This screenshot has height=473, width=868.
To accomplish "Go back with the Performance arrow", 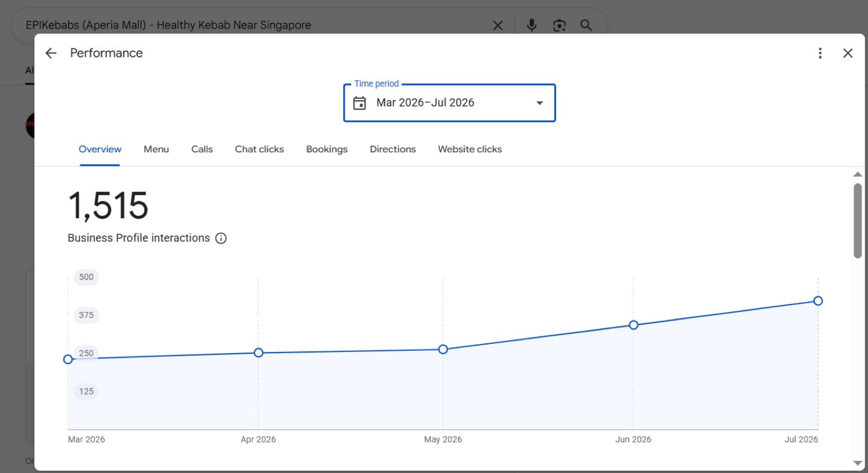I will point(51,53).
